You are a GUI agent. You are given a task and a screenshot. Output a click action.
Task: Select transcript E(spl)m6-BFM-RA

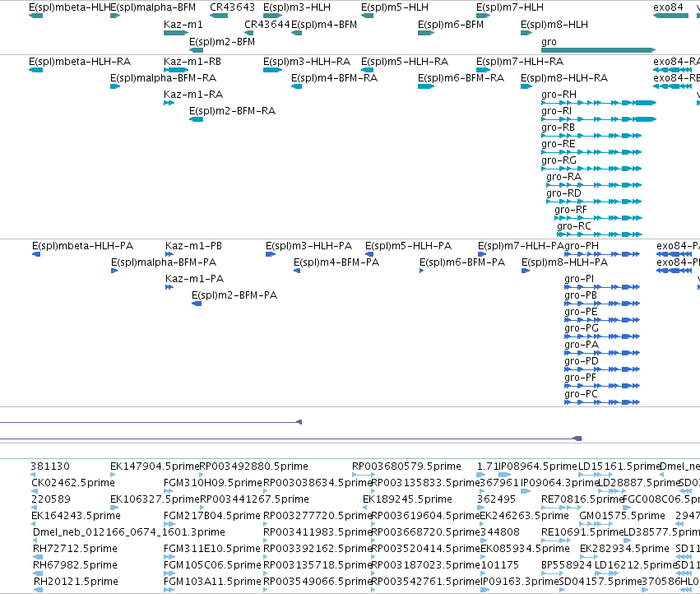pyautogui.click(x=461, y=77)
